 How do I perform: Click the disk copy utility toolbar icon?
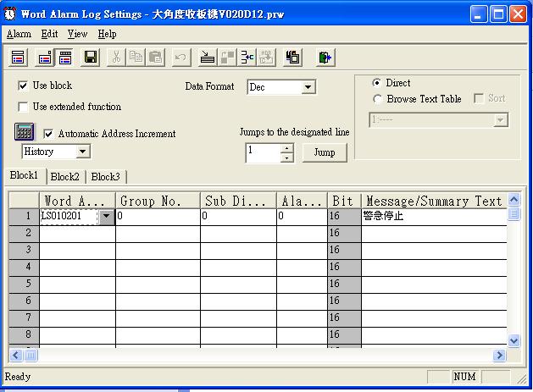[x=293, y=58]
